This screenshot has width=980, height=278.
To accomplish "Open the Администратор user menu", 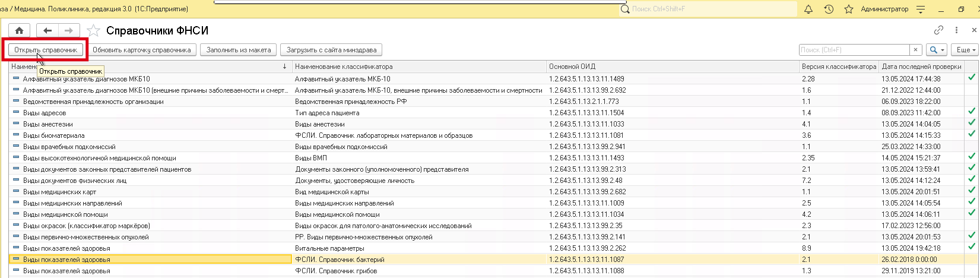I will [x=884, y=9].
